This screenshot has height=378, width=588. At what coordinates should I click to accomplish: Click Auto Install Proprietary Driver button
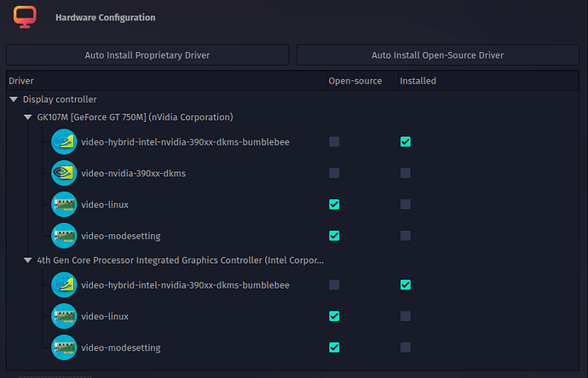coord(147,55)
